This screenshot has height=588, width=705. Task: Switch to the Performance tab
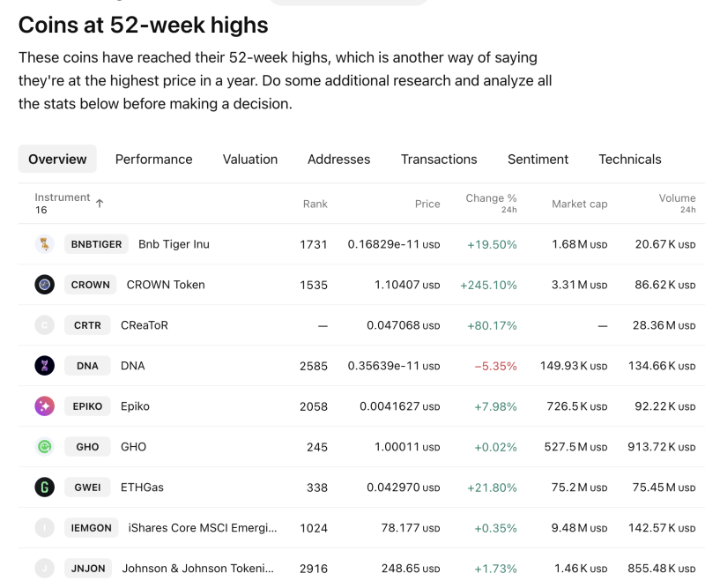(x=153, y=159)
